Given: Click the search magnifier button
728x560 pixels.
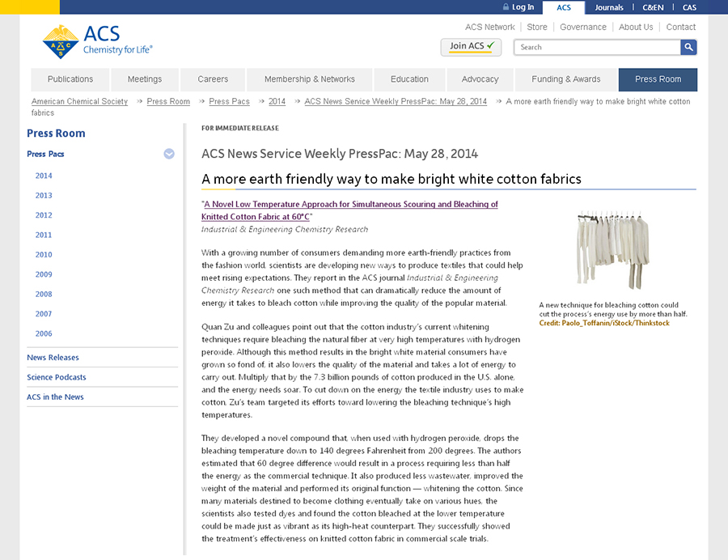Looking at the screenshot, I should 688,47.
